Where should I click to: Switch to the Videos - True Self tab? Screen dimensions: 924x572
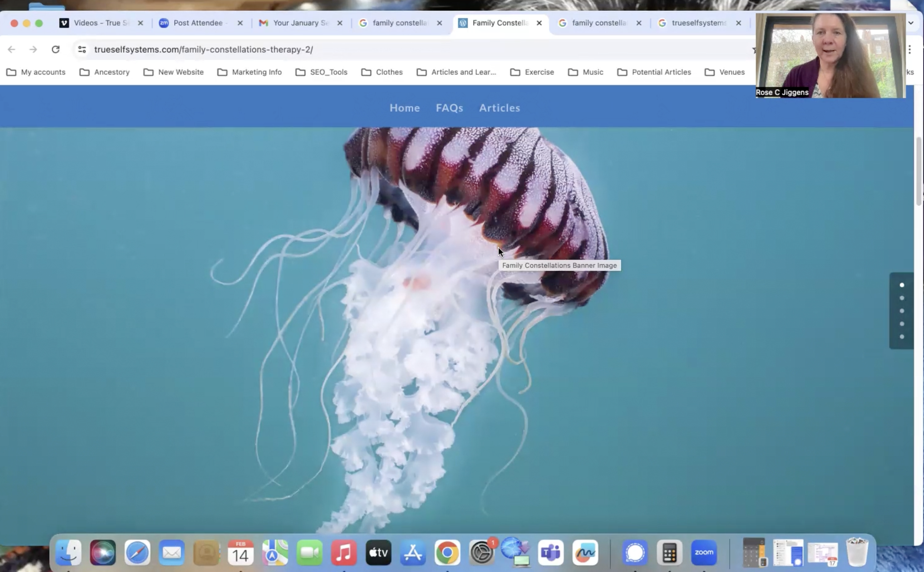click(x=100, y=23)
